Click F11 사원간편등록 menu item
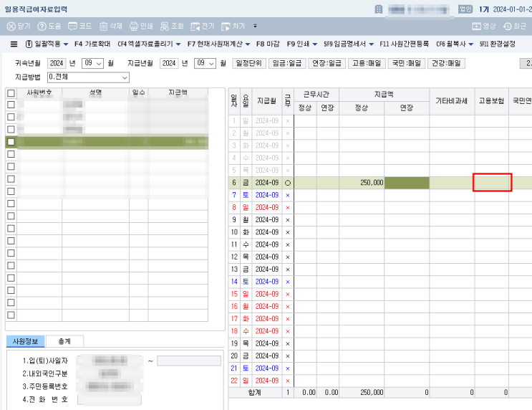Image resolution: width=532 pixels, height=410 pixels. [404, 44]
